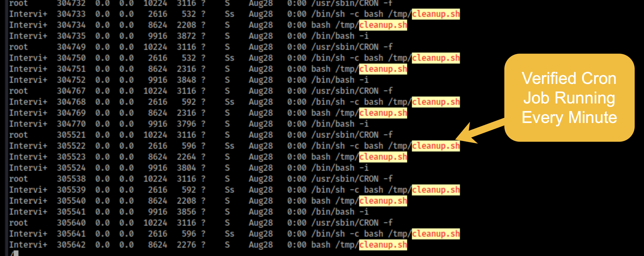Click the terminal cursor block at bottom left
Screen dimensions: 644x256
pos(15,254)
